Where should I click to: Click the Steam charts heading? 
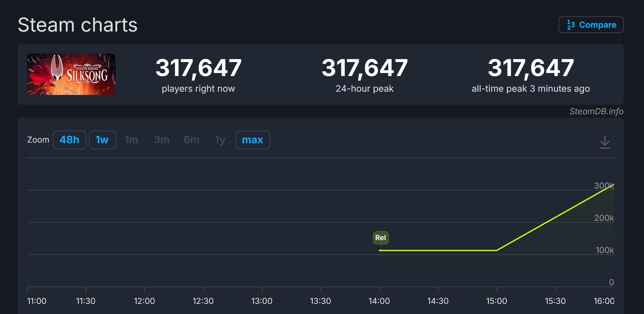(77, 25)
